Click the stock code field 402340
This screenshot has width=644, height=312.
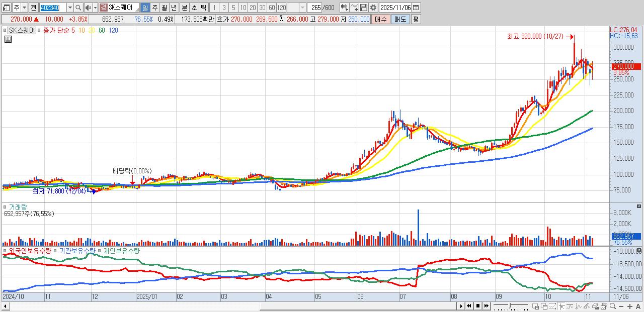pyautogui.click(x=53, y=8)
